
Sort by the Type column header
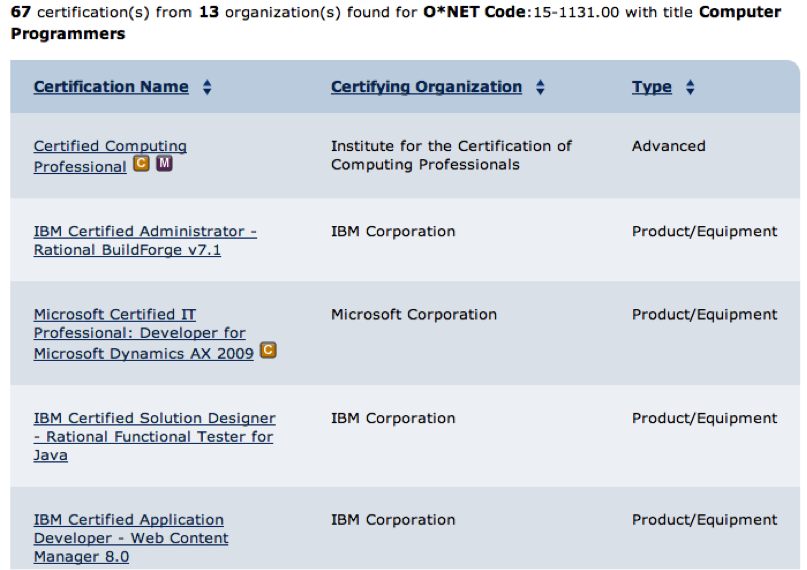(x=651, y=87)
